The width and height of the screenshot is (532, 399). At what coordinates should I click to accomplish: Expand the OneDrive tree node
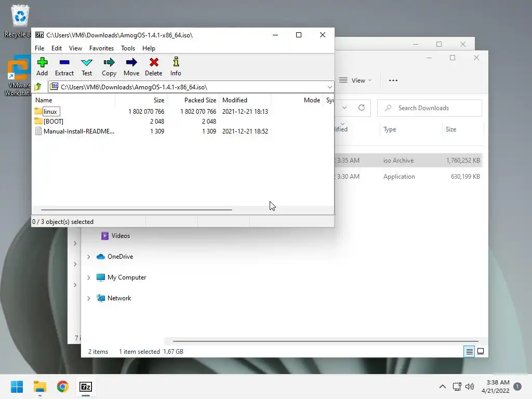[88, 257]
